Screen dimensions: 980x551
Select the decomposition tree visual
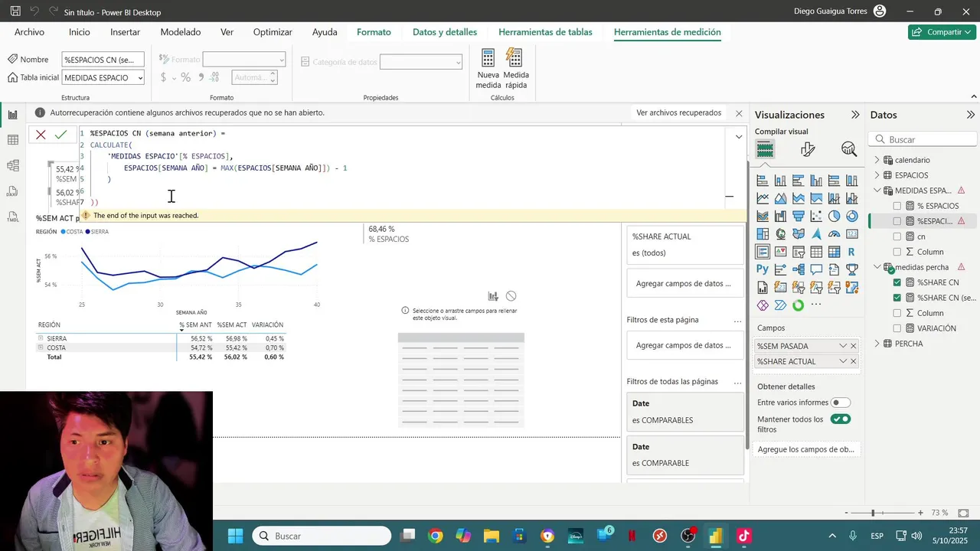(799, 269)
